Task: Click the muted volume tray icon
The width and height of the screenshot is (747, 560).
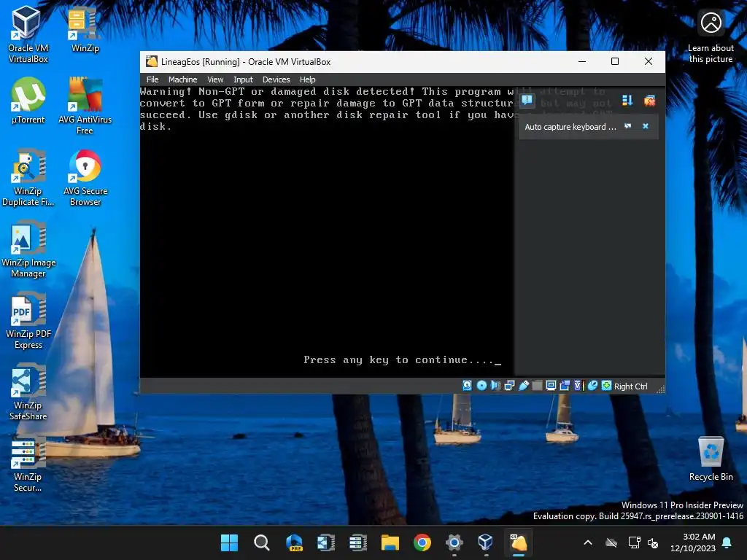Action: click(653, 542)
